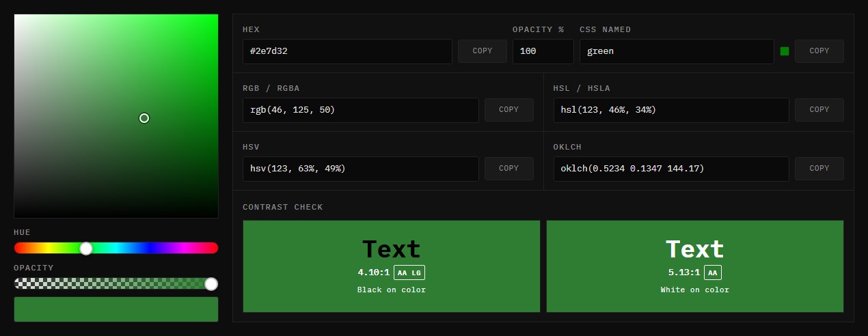The height and width of the screenshot is (336, 868).
Task: Click the HSL / HSLA input field
Action: [x=671, y=110]
